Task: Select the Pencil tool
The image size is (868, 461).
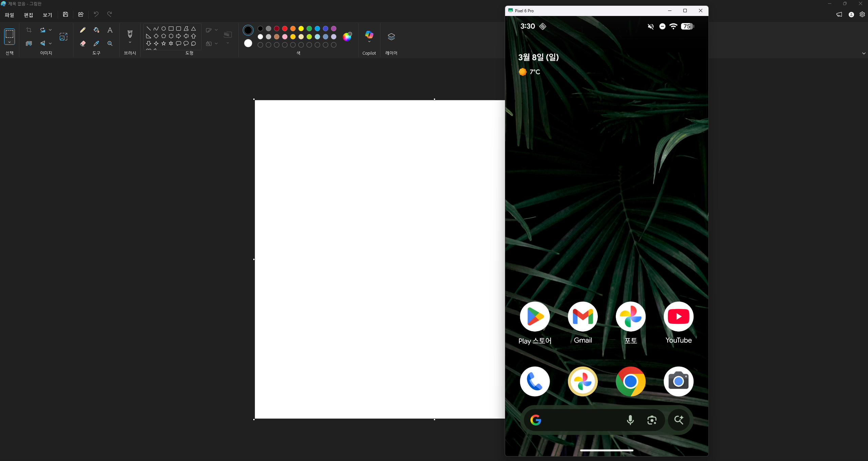Action: coord(82,30)
